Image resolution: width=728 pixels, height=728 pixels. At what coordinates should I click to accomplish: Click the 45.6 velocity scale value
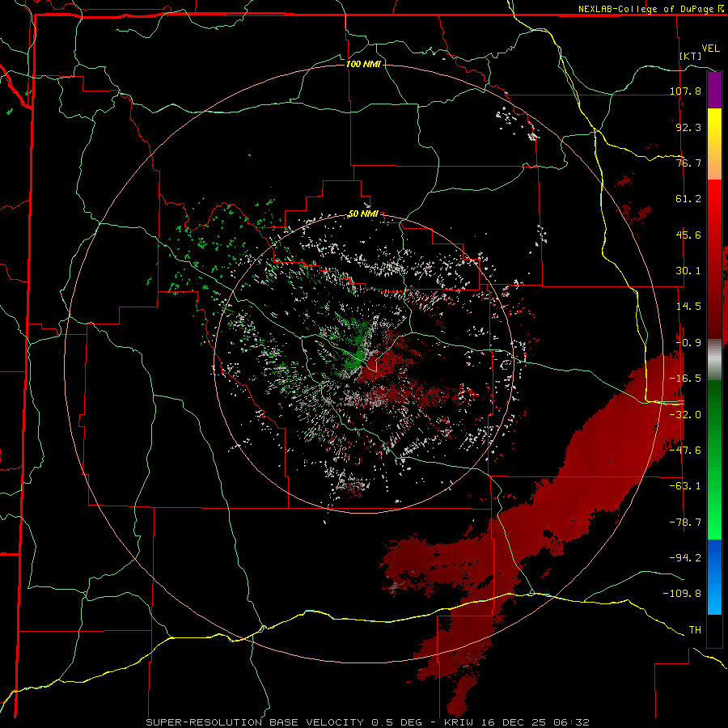point(688,235)
